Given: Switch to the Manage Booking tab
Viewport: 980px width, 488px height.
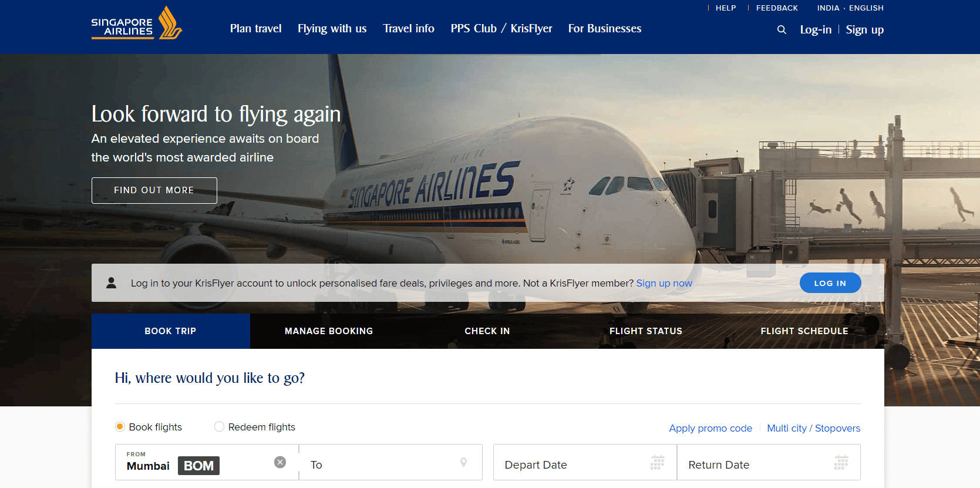Looking at the screenshot, I should 329,331.
